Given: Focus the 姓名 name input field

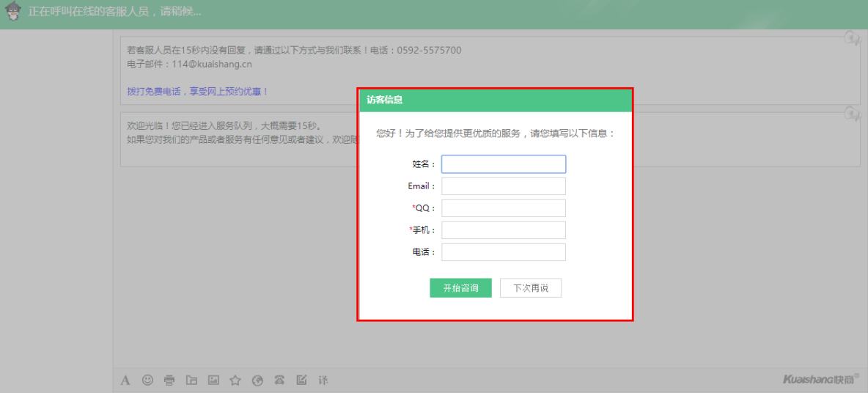Looking at the screenshot, I should point(503,164).
